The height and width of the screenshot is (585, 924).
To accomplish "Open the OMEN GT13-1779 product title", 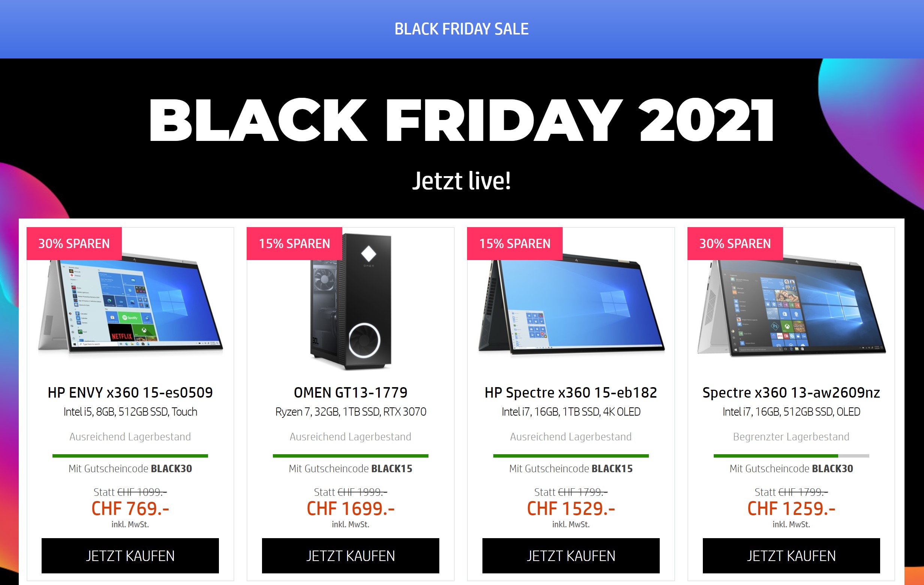I will pyautogui.click(x=350, y=392).
